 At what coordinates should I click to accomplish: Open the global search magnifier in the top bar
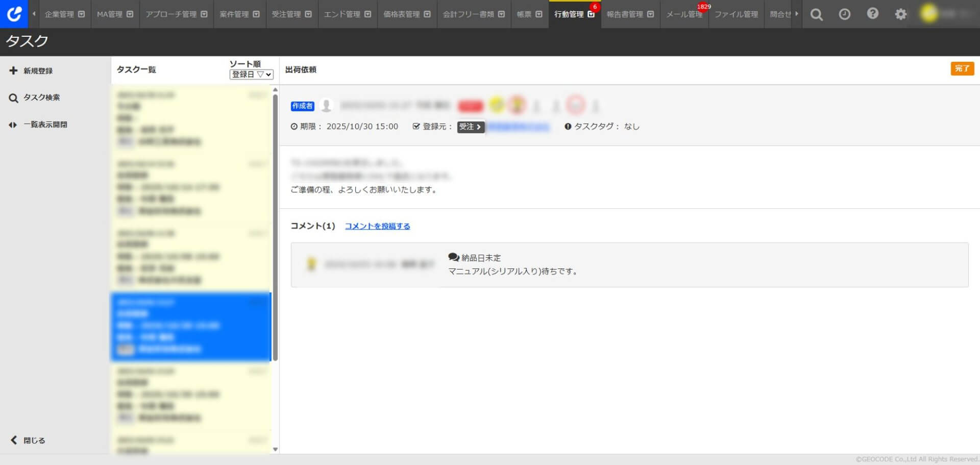coord(816,14)
